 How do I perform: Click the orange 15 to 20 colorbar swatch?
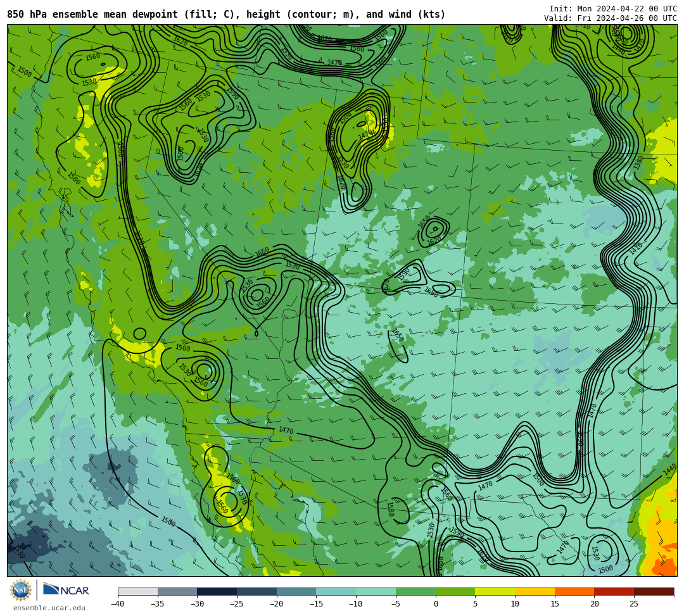click(x=574, y=591)
